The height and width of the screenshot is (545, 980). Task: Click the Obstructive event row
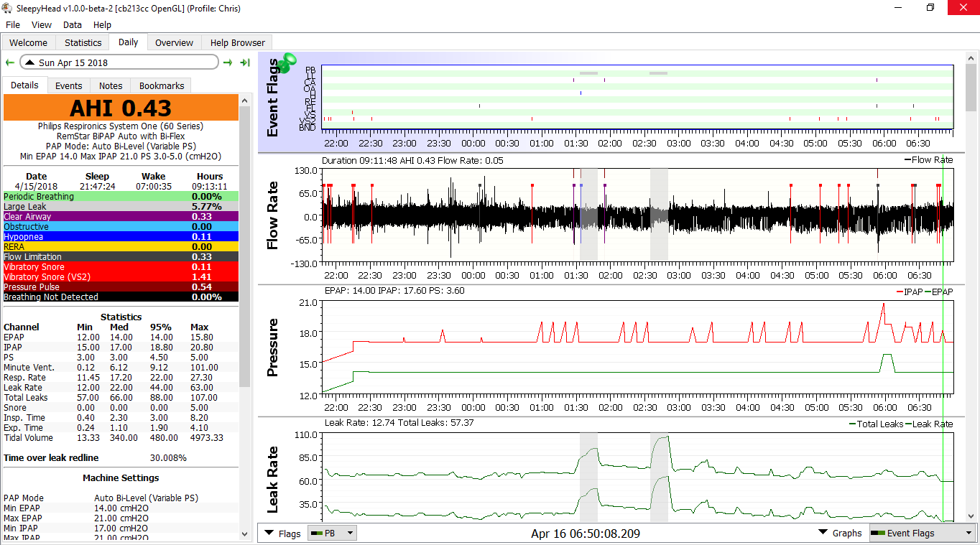(x=121, y=226)
